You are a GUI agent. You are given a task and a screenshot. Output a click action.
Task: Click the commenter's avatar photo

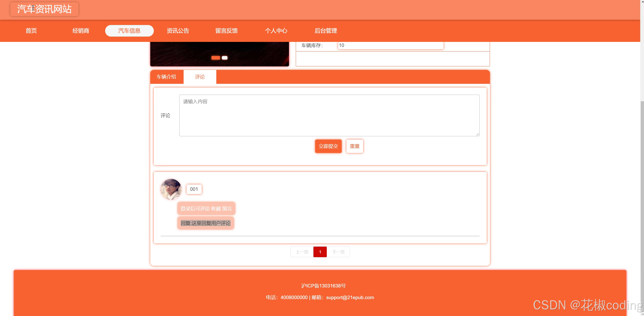tap(171, 189)
